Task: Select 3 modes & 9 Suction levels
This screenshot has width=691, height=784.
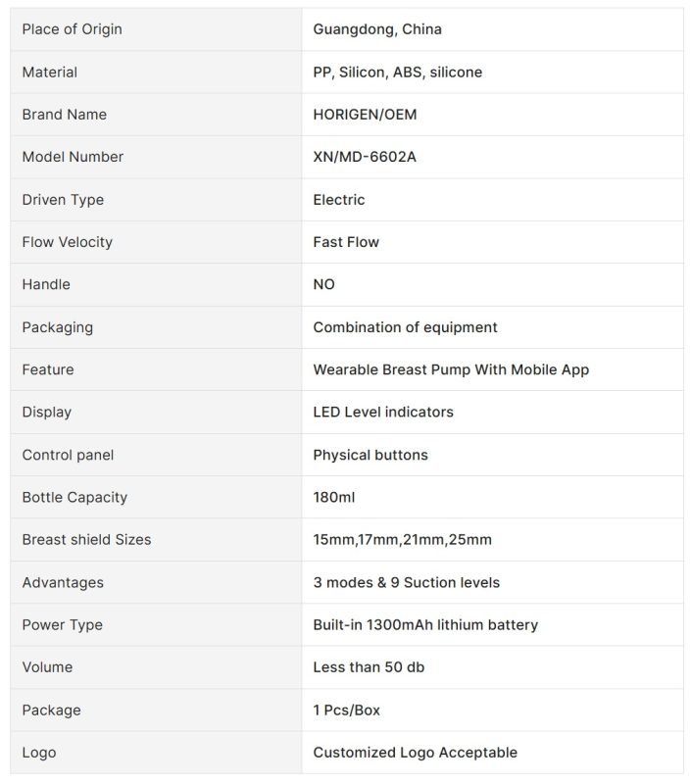Action: coord(406,582)
